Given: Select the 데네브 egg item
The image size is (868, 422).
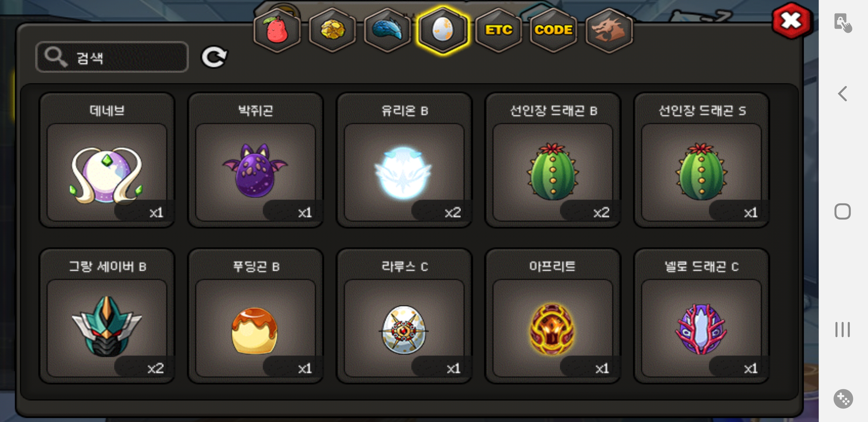Looking at the screenshot, I should coord(107,160).
